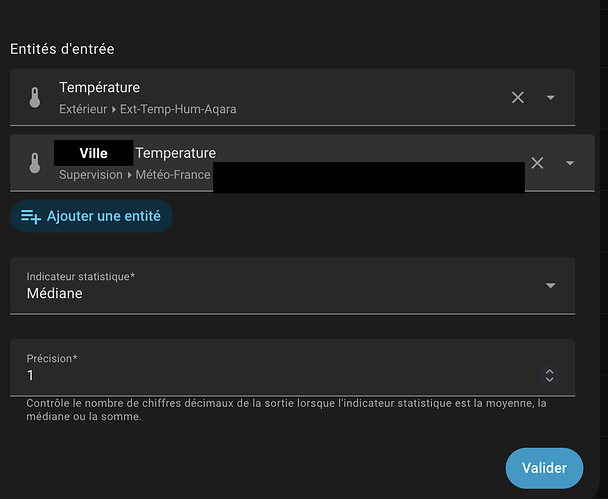This screenshot has height=499, width=608.
Task: Click the "Indicateur statistique*" field label
Action: (80, 276)
